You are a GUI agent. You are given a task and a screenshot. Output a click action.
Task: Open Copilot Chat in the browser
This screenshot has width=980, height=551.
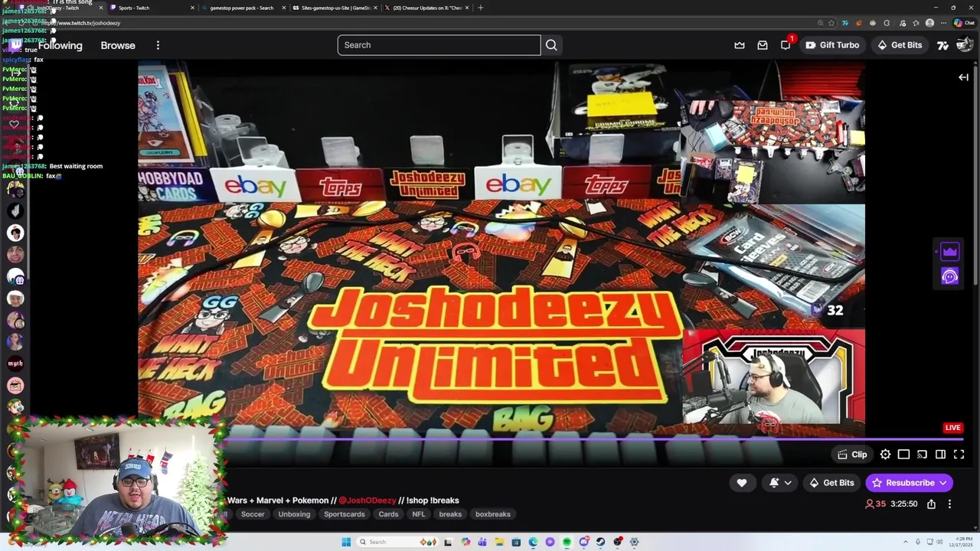(964, 23)
